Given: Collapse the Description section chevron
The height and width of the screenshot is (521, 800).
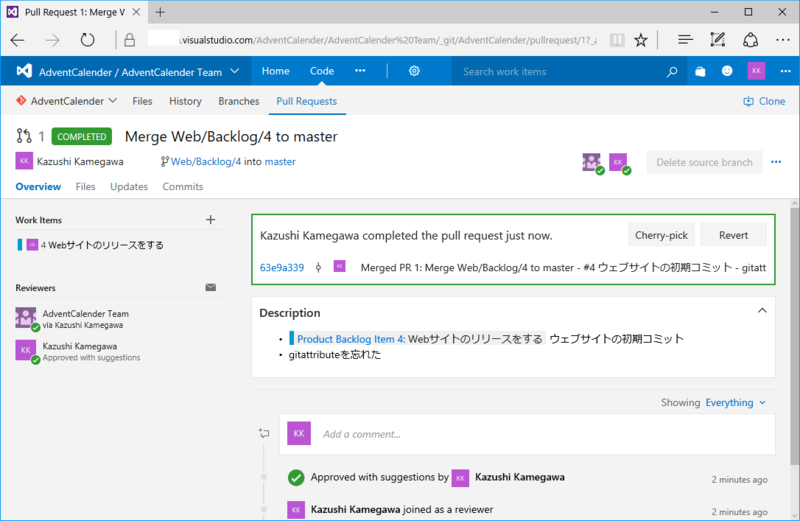Looking at the screenshot, I should coord(762,311).
